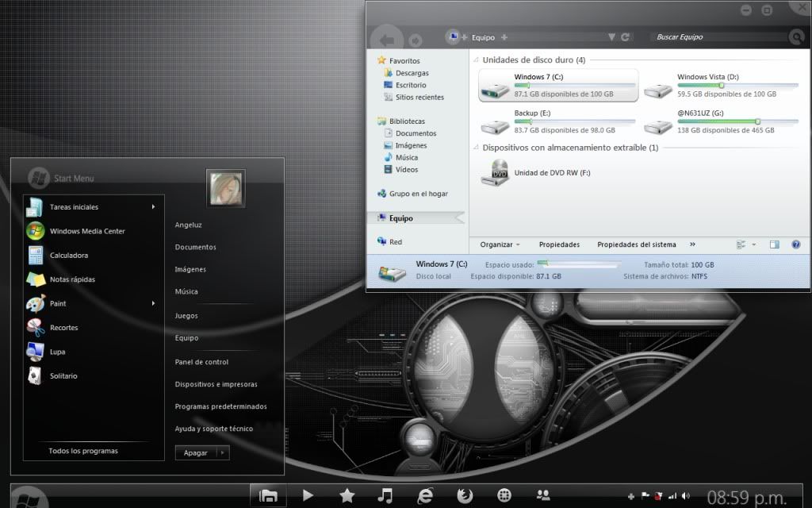Launch Internet Explorer from taskbar

[425, 495]
